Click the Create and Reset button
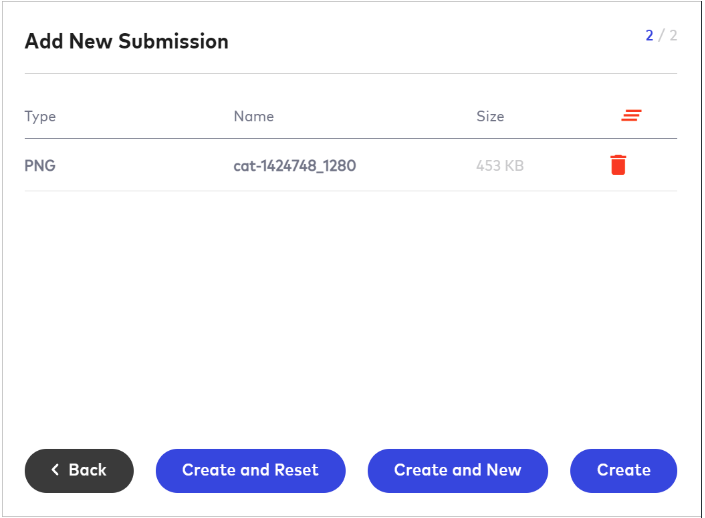This screenshot has height=518, width=705. [x=250, y=470]
